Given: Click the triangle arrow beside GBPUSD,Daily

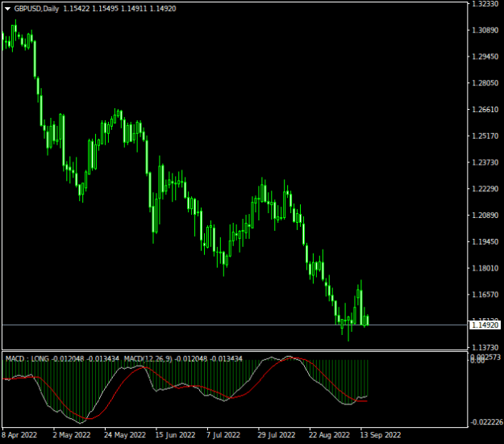Looking at the screenshot, I should pos(8,9).
